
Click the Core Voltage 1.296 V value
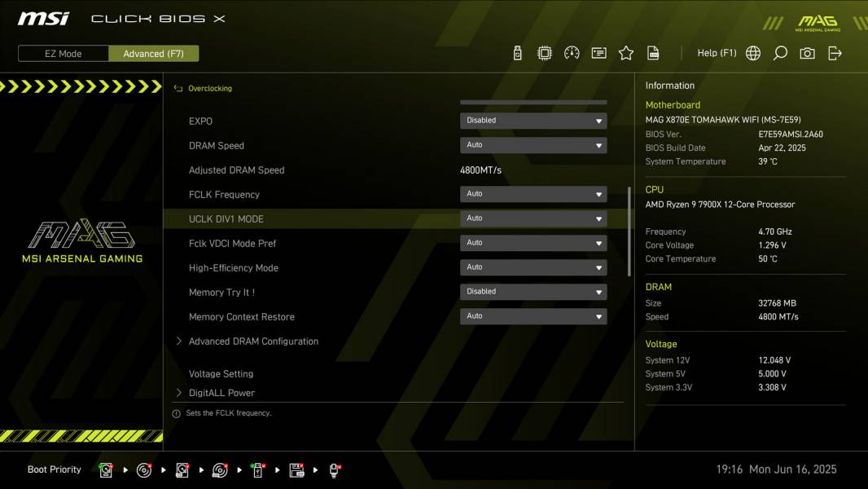coord(772,244)
